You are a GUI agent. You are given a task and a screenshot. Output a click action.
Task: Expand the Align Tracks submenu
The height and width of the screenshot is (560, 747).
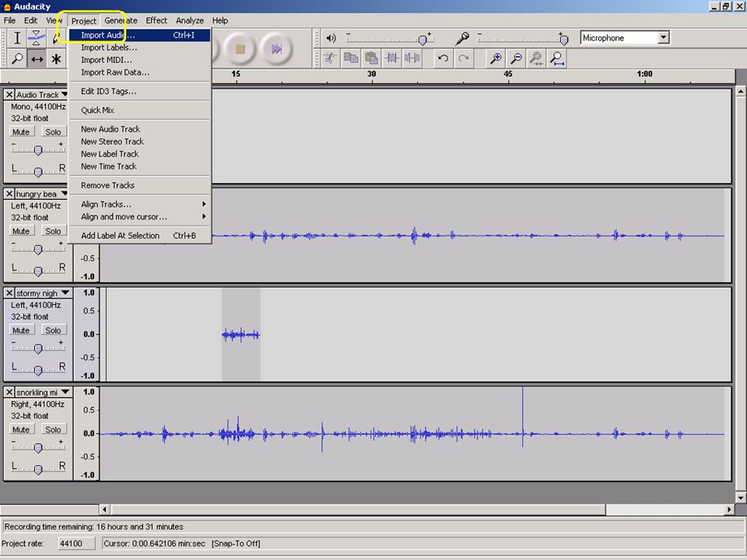click(139, 205)
